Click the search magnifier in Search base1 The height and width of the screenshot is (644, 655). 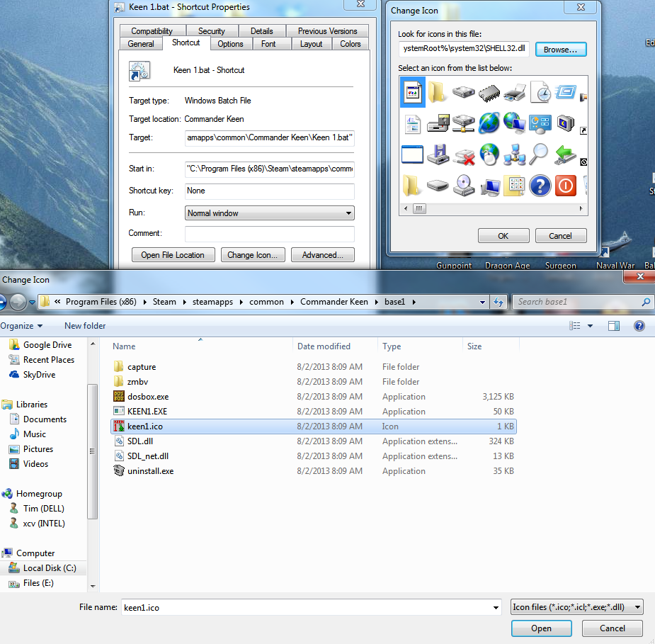(x=646, y=302)
